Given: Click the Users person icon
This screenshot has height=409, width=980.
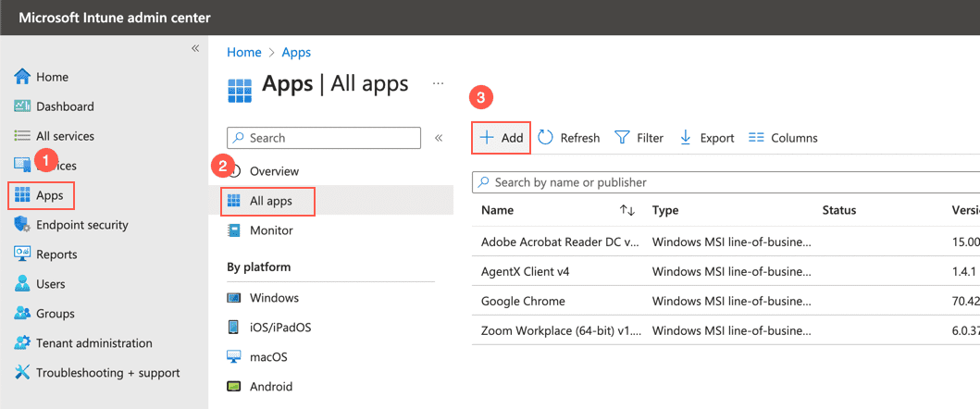Looking at the screenshot, I should point(22,284).
